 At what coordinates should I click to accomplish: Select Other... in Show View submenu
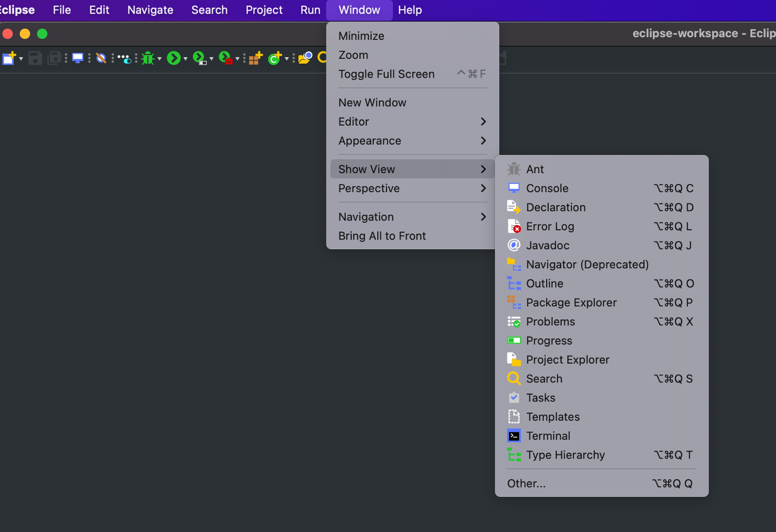click(602, 483)
